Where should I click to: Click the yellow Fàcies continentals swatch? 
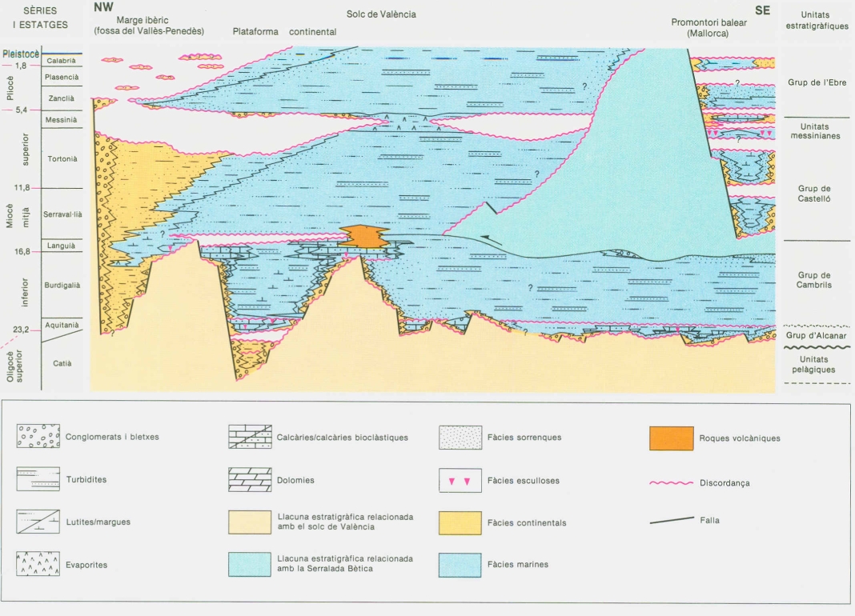pyautogui.click(x=460, y=522)
